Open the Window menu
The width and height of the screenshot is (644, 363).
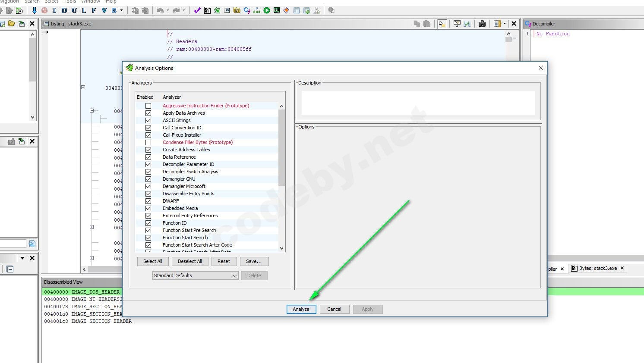91,2
